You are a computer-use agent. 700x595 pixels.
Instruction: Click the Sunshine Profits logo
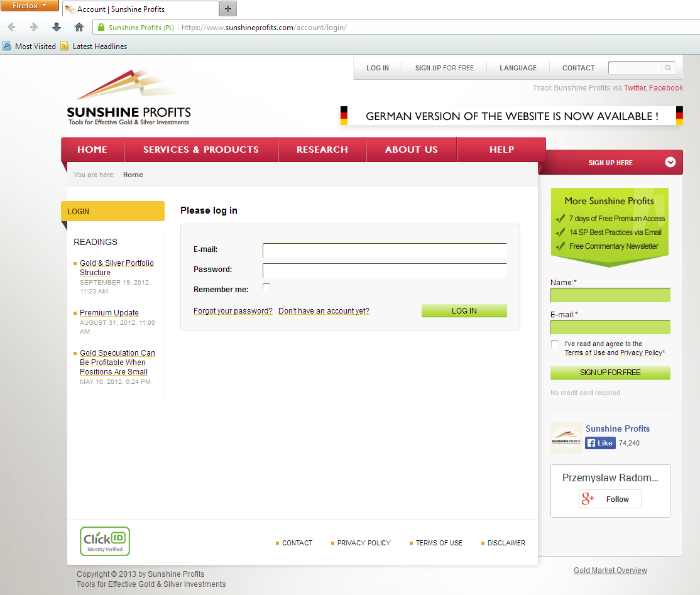coord(129,97)
